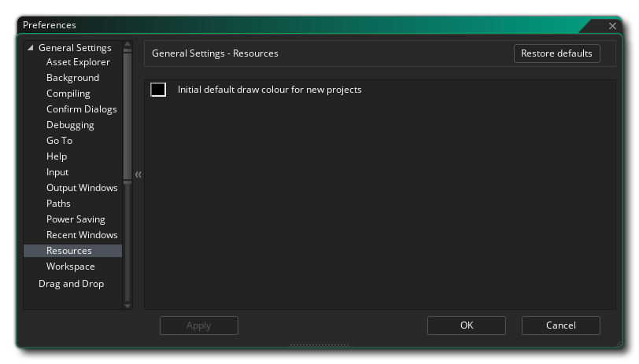Click the default draw colour swatch
Image resolution: width=639 pixels, height=364 pixels.
[x=158, y=90]
